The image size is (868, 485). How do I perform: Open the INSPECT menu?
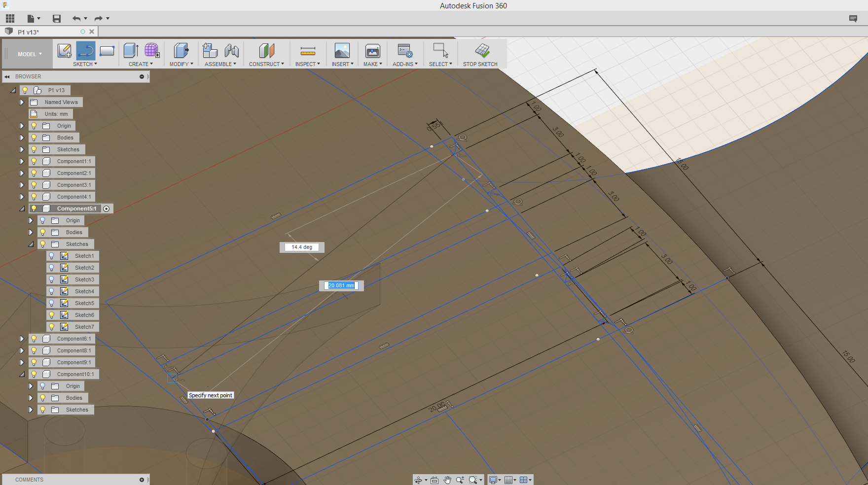pos(308,64)
